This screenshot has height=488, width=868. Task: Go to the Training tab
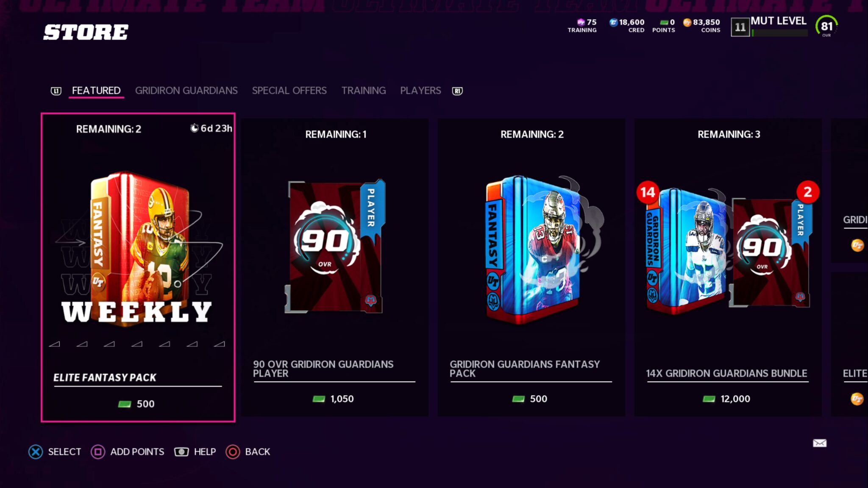pyautogui.click(x=364, y=91)
